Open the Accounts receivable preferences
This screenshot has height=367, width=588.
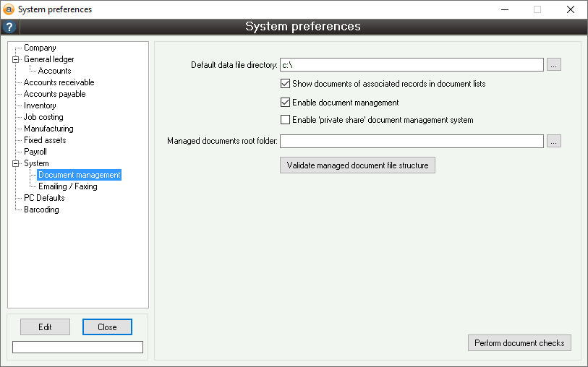tap(59, 82)
